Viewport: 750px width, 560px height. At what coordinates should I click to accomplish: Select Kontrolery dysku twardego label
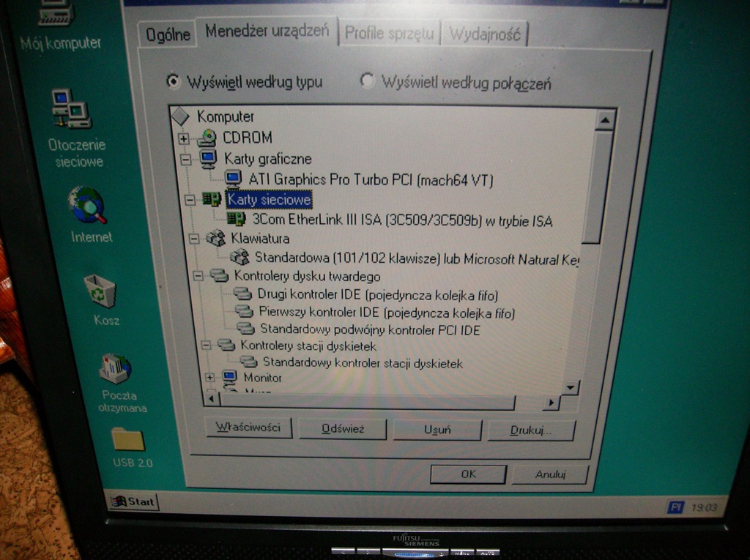click(307, 277)
